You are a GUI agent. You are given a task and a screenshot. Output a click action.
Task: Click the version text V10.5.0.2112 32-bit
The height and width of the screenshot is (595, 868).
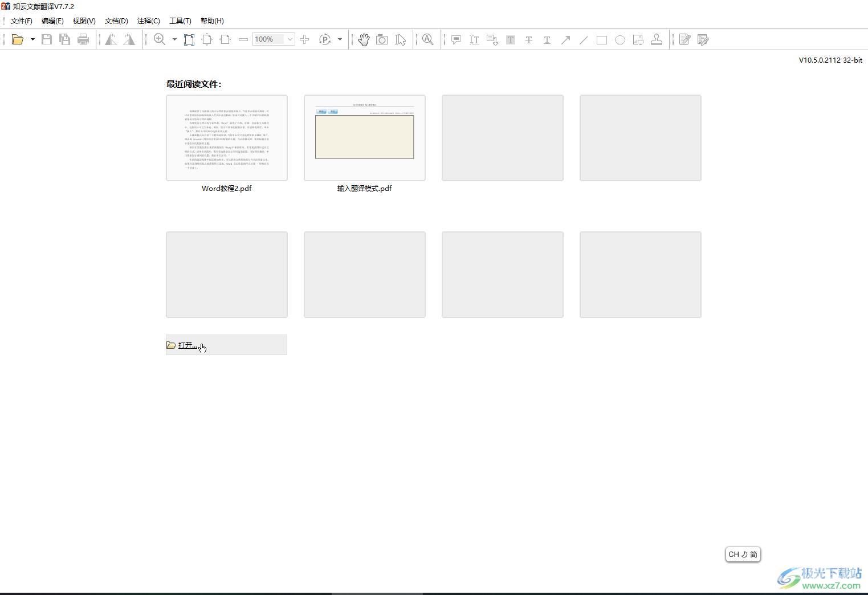coord(830,60)
